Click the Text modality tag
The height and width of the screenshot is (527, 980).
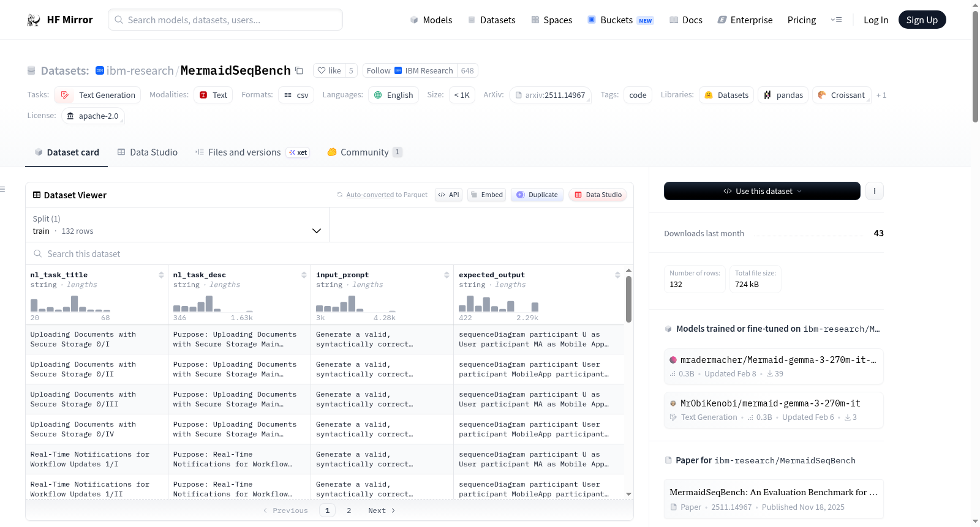tap(213, 95)
